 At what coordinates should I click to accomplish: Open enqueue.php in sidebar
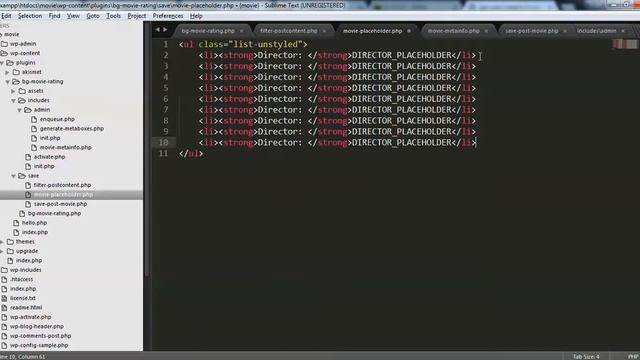pos(57,119)
